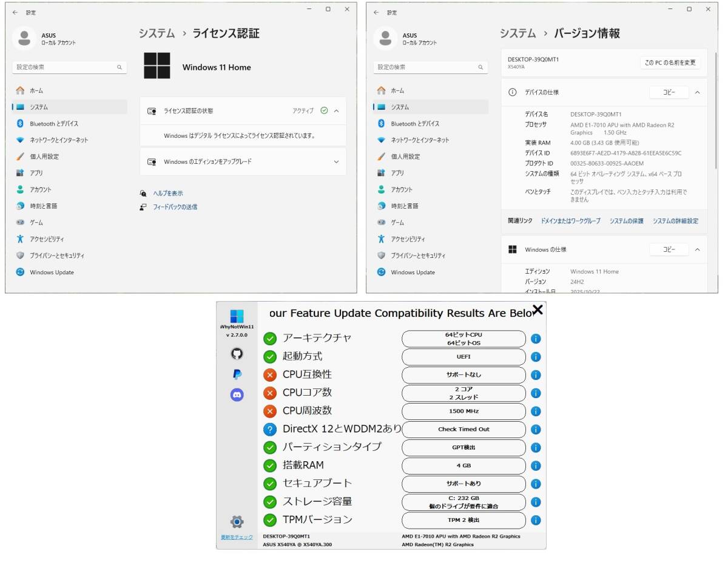Click the プロダクト ID value 00325-80633-00925-AAOEM
Screen dimensions: 728x585
(x=607, y=163)
